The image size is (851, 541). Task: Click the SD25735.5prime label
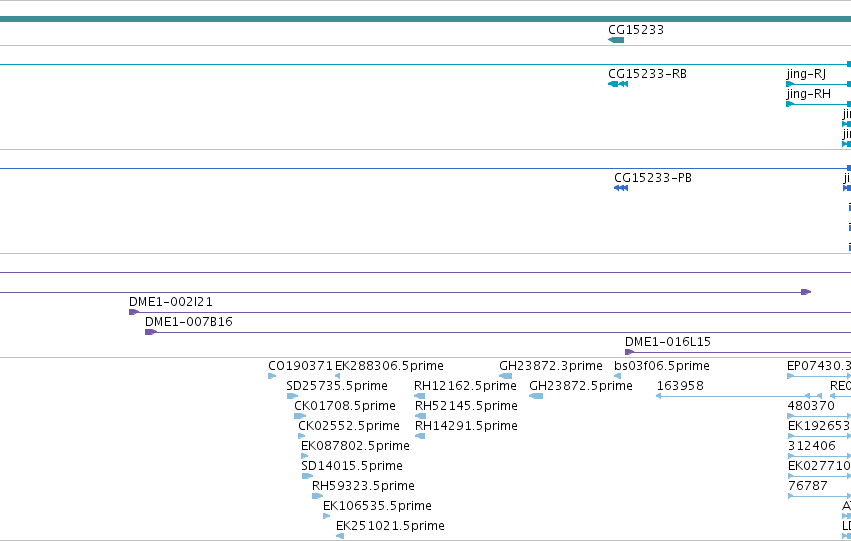(336, 386)
